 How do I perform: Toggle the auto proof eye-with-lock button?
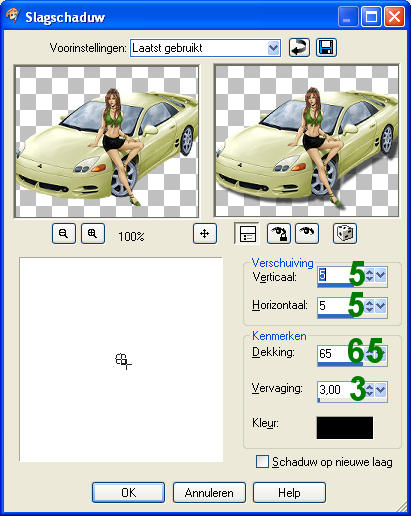tap(278, 233)
